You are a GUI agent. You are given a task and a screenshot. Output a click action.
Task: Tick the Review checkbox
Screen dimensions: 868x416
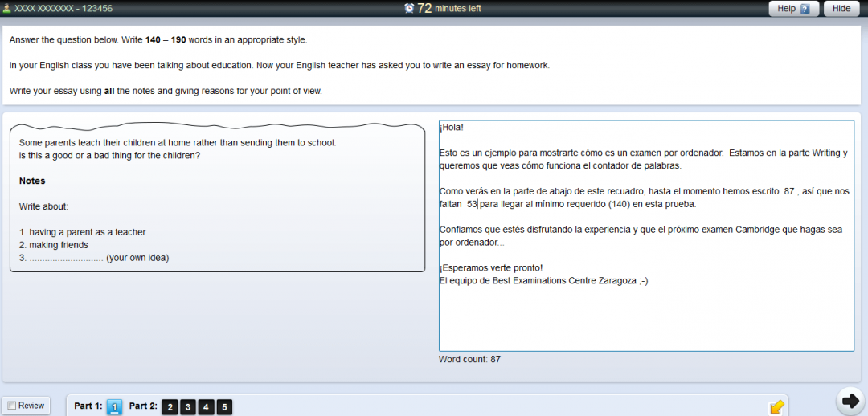pos(11,406)
